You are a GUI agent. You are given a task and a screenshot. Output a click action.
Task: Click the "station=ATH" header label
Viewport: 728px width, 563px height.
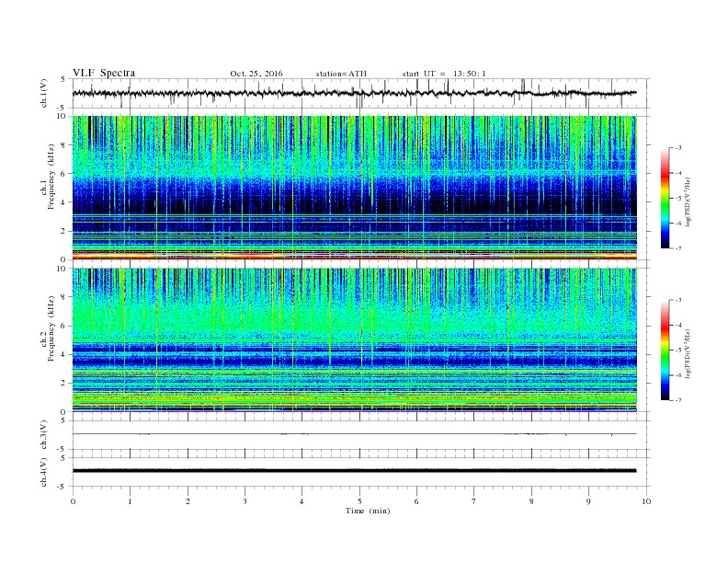coord(341,74)
